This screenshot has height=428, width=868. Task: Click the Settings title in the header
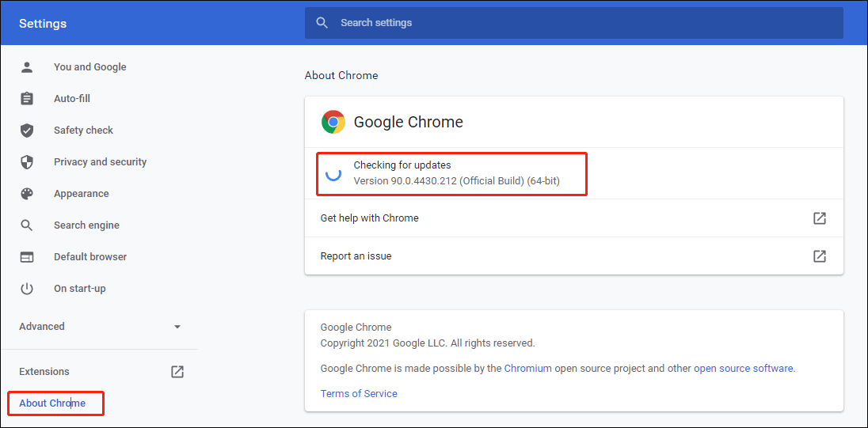[x=43, y=24]
